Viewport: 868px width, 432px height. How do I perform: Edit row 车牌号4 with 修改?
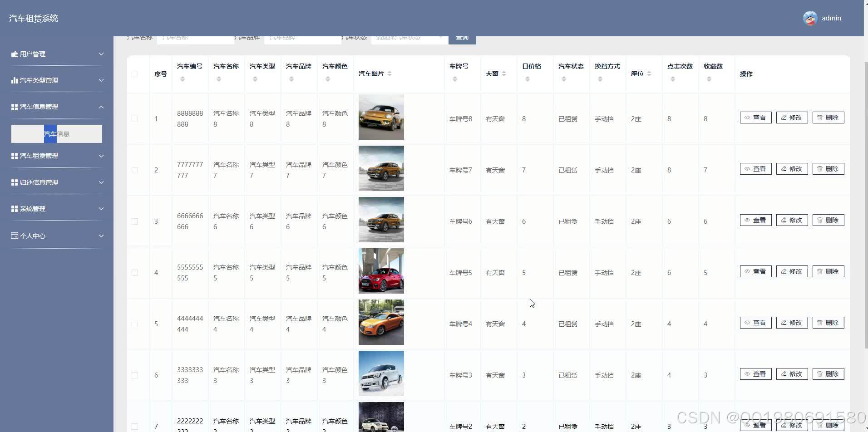pos(792,323)
